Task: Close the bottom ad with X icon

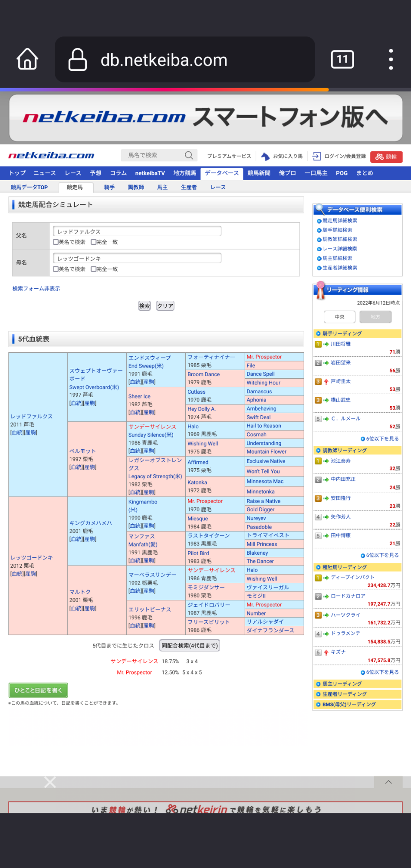Action: [x=50, y=782]
